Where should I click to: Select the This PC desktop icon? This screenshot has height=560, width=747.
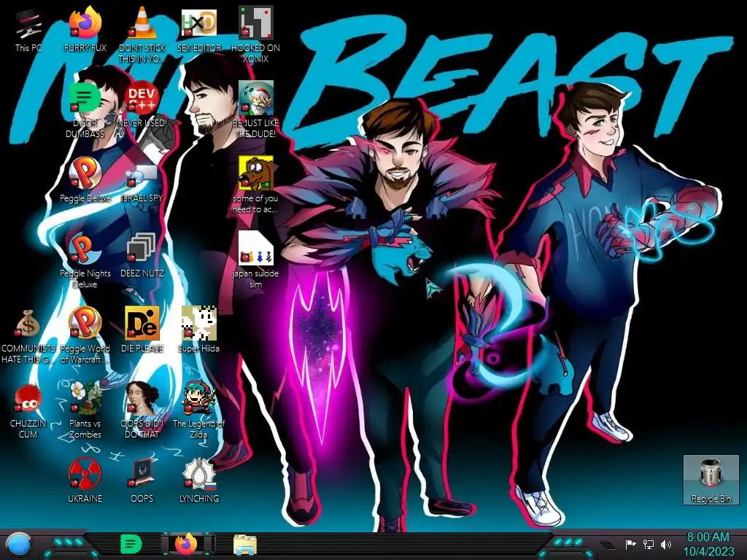point(28,29)
